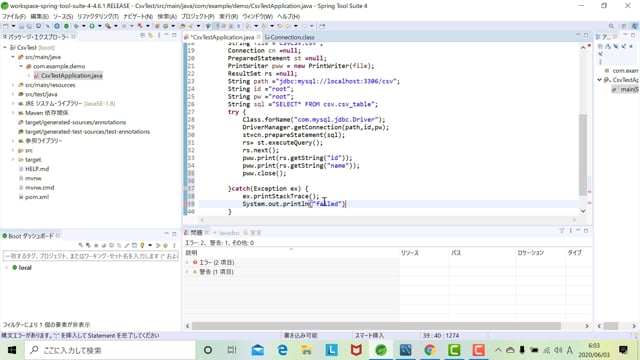This screenshot has height=360, width=640.
Task: Select the CsvTestApplication.java editor tab
Action: click(x=222, y=37)
